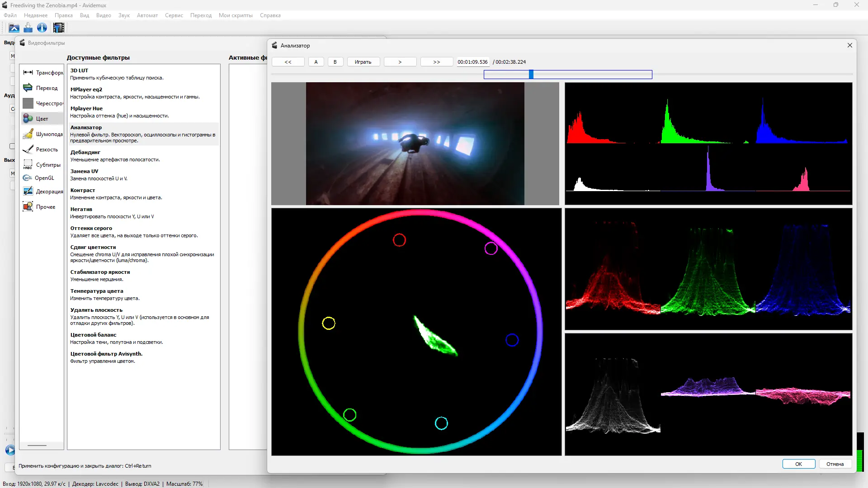Open the Субтитры filter category
The width and height of the screenshot is (868, 488).
tap(47, 165)
